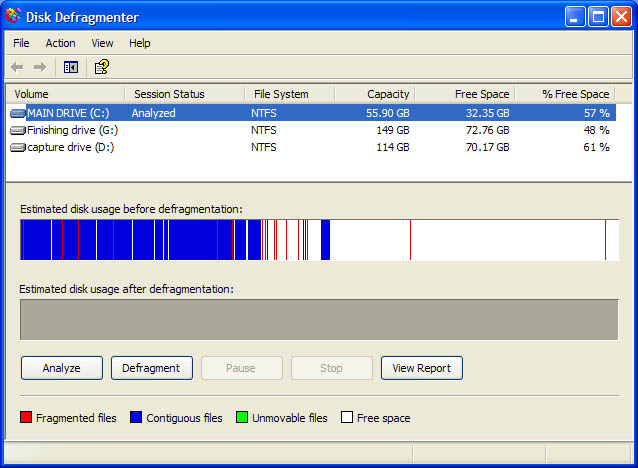Click the 114 GB capacity value
638x468 pixels.
(393, 147)
